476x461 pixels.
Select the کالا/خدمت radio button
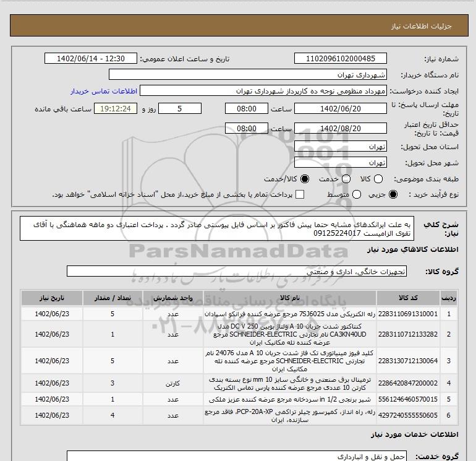point(305,179)
